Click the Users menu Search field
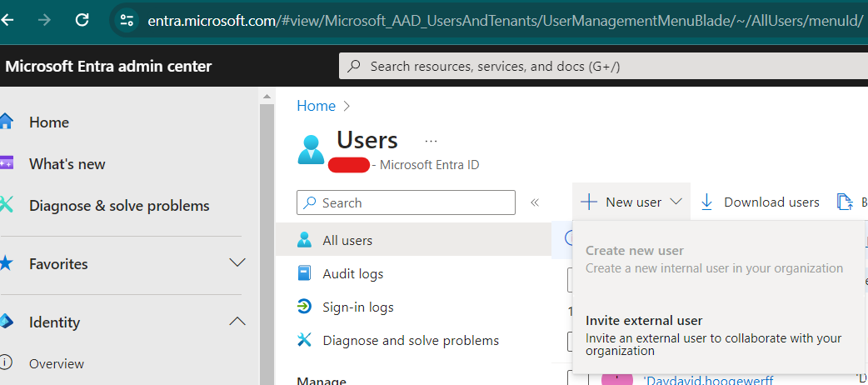The width and height of the screenshot is (868, 385). pyautogui.click(x=407, y=202)
